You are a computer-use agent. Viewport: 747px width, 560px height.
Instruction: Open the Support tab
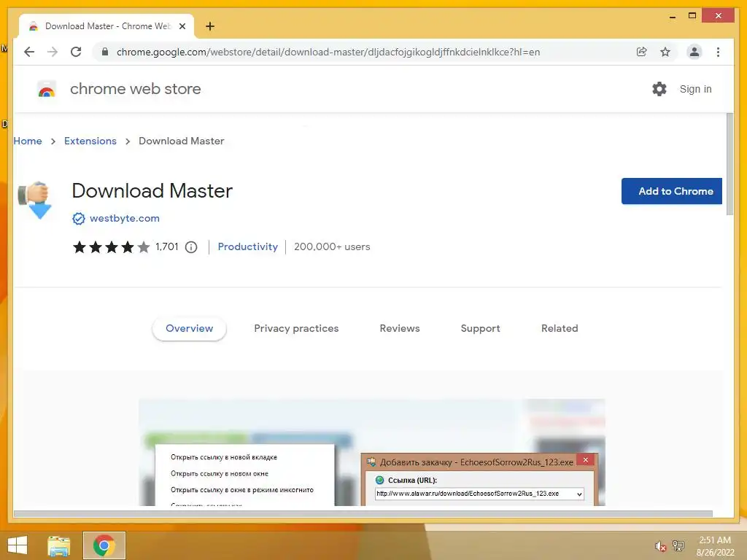pos(480,329)
